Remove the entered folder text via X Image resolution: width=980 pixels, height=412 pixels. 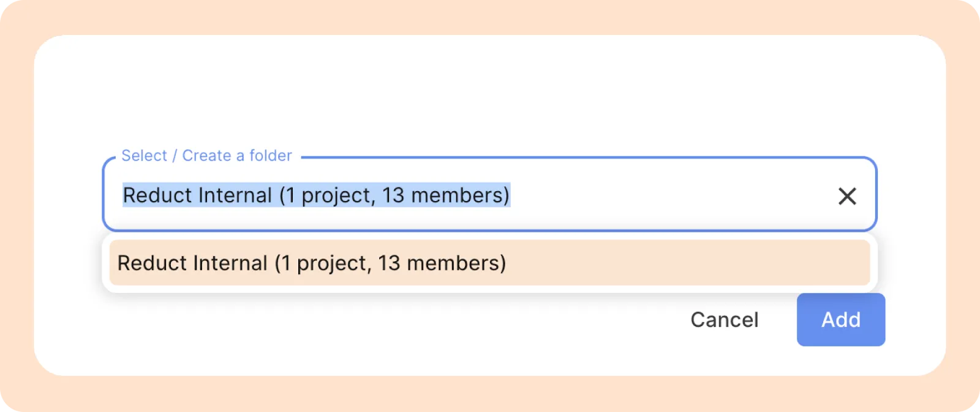tap(847, 196)
